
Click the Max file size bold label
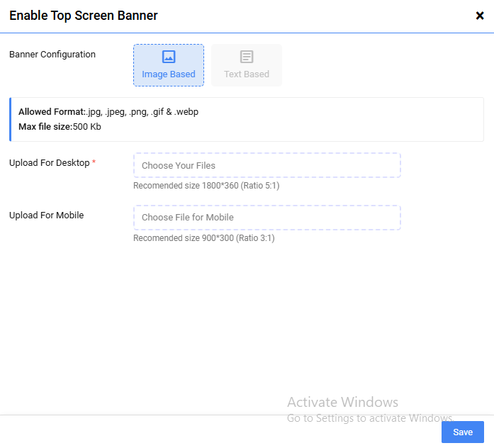click(x=45, y=126)
